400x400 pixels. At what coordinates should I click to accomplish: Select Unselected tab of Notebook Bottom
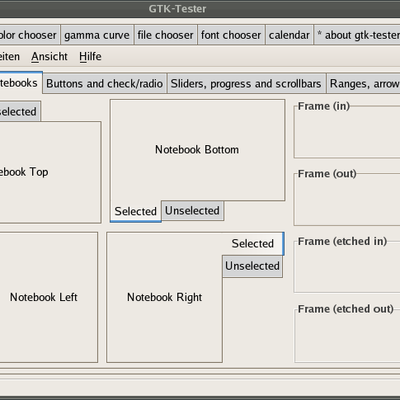click(x=192, y=210)
